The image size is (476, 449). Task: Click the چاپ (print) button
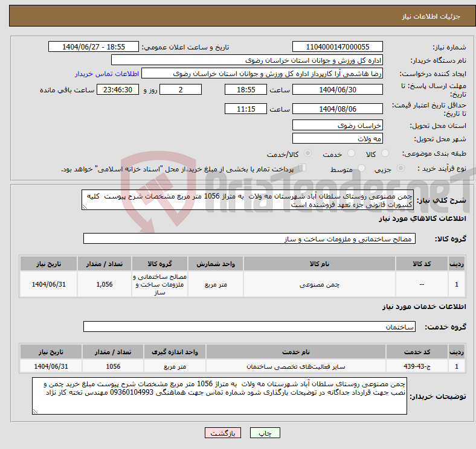coord(265,433)
